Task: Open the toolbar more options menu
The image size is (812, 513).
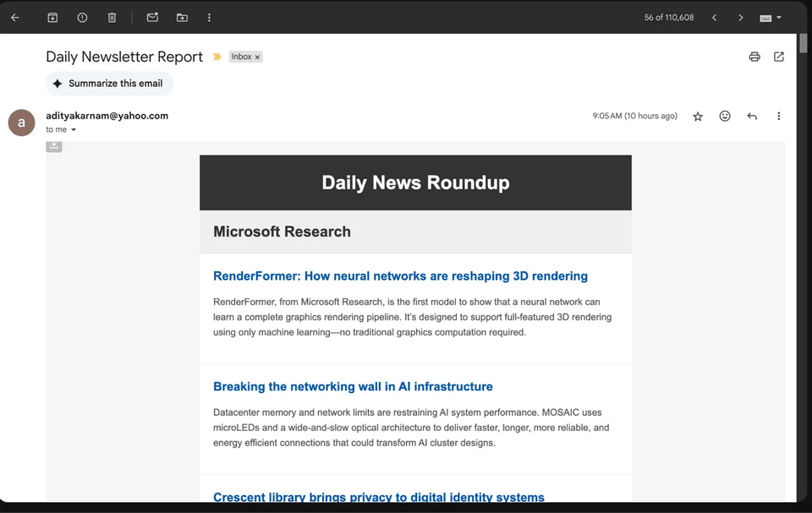Action: (209, 17)
